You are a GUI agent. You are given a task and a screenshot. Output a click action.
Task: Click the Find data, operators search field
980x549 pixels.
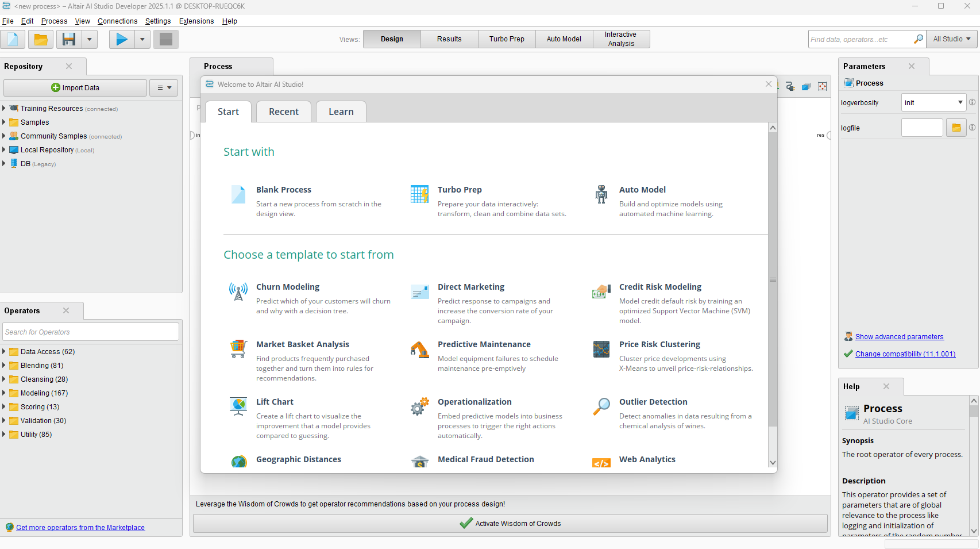click(x=861, y=39)
